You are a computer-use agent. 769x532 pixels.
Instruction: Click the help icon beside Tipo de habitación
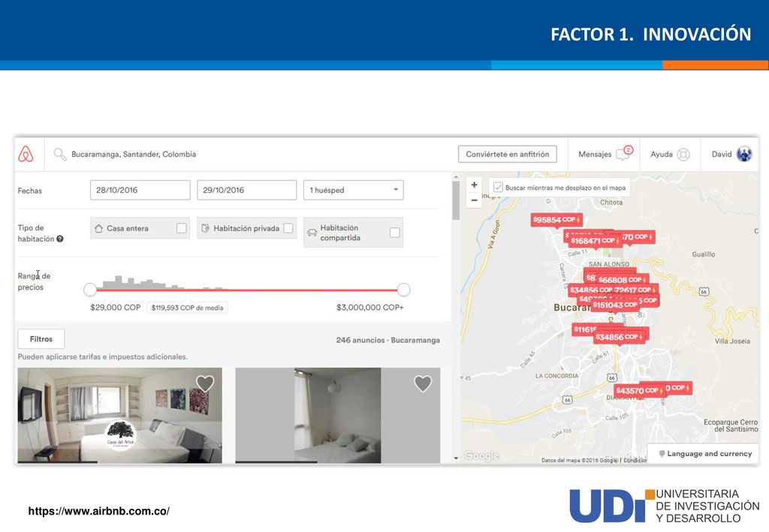[x=60, y=239]
